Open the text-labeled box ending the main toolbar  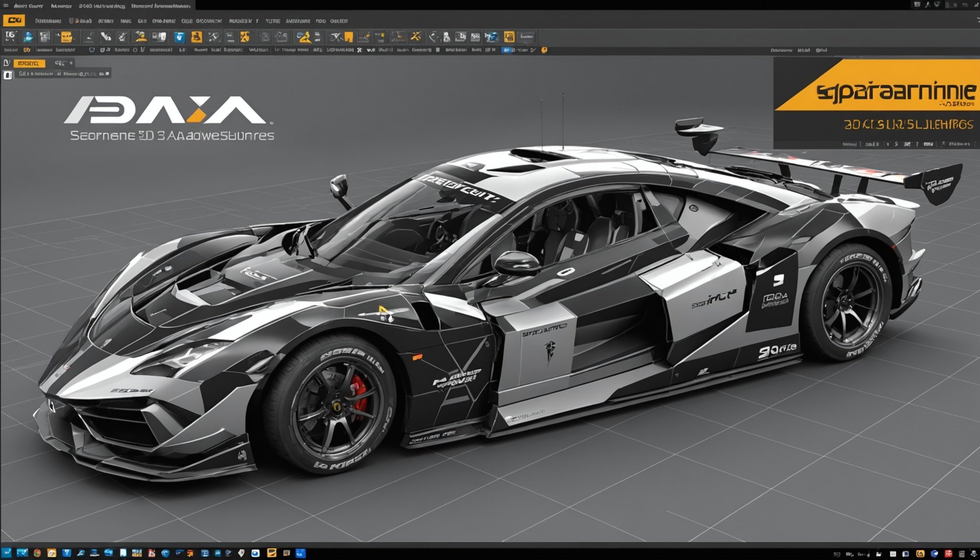(526, 37)
